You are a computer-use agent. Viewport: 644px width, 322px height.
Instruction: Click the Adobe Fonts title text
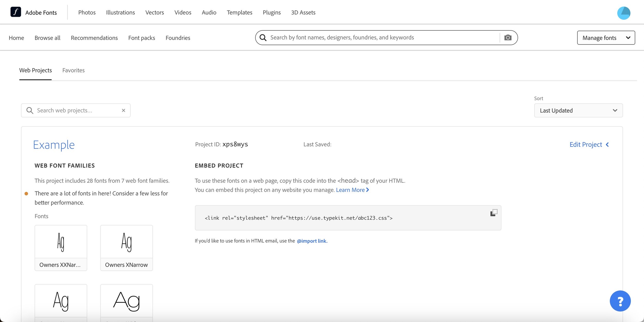(x=41, y=13)
